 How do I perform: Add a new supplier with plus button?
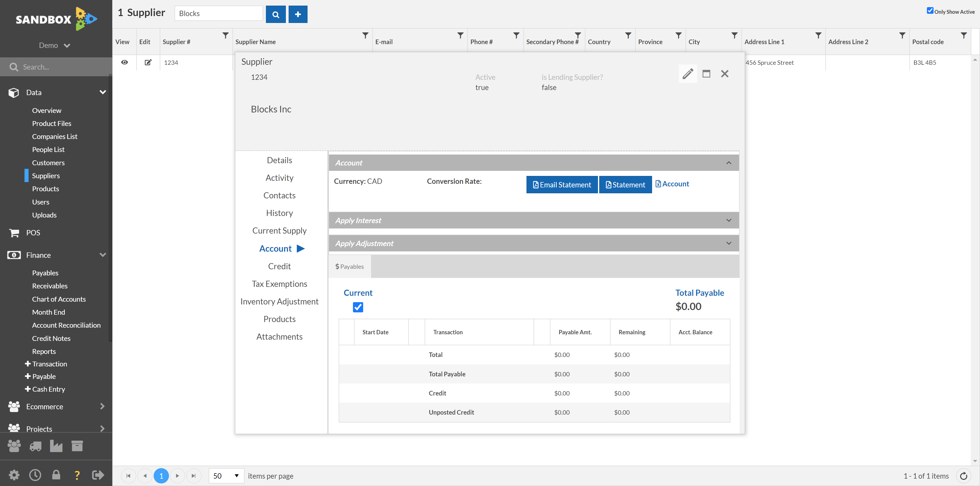pos(298,14)
